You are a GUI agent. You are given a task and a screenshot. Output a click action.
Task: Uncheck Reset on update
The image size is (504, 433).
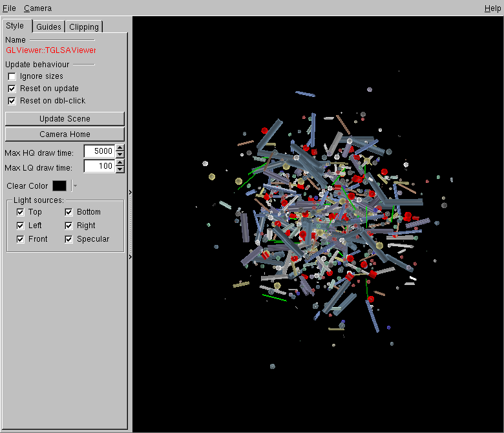[x=12, y=89]
